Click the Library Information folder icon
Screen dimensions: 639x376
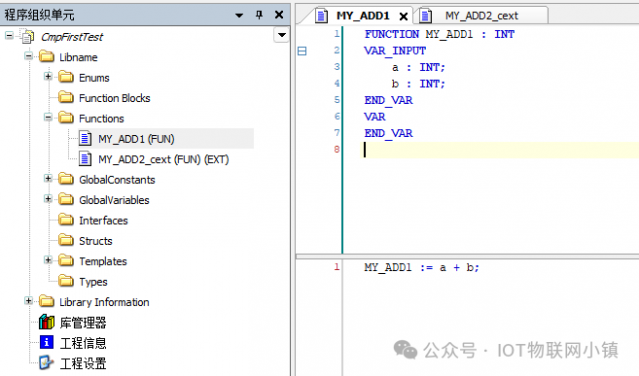coord(46,301)
